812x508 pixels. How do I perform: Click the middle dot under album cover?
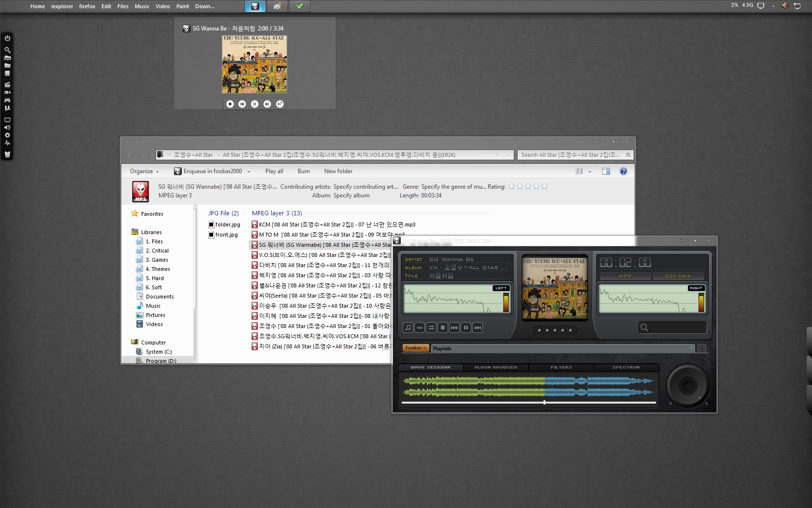555,330
